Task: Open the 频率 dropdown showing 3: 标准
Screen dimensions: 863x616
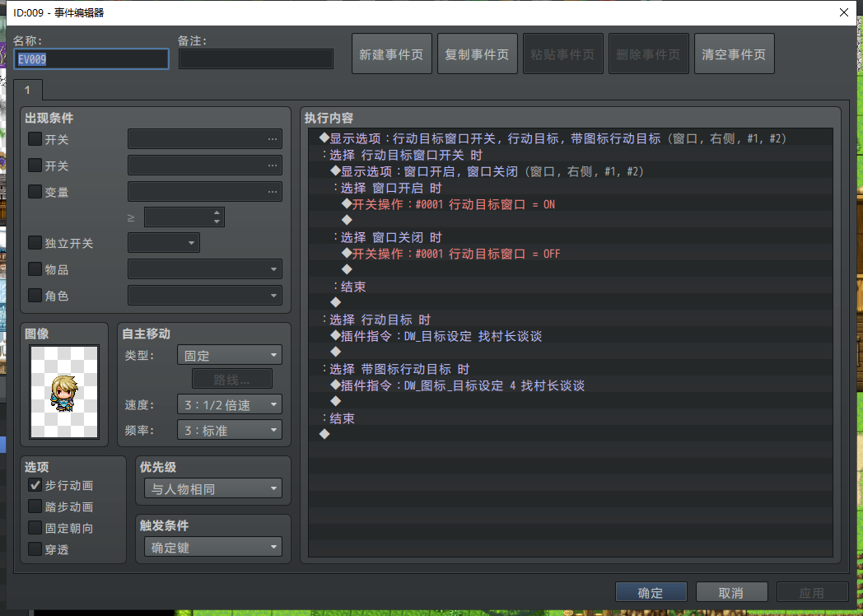Action: [x=230, y=430]
